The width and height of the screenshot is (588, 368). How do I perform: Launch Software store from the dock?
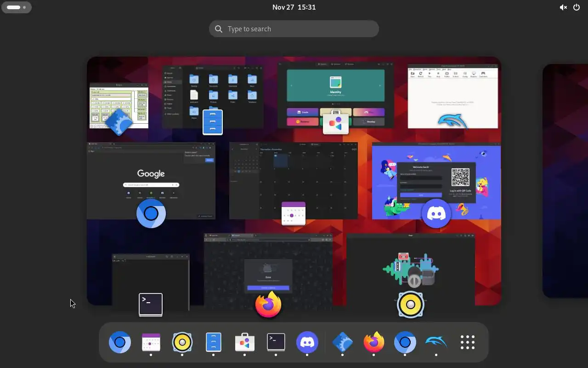[x=245, y=343]
